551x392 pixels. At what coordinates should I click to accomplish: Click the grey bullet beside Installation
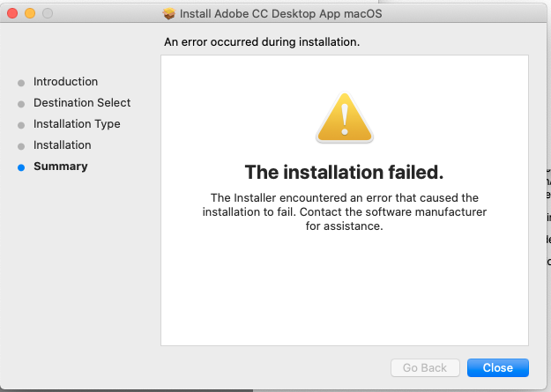pos(21,146)
